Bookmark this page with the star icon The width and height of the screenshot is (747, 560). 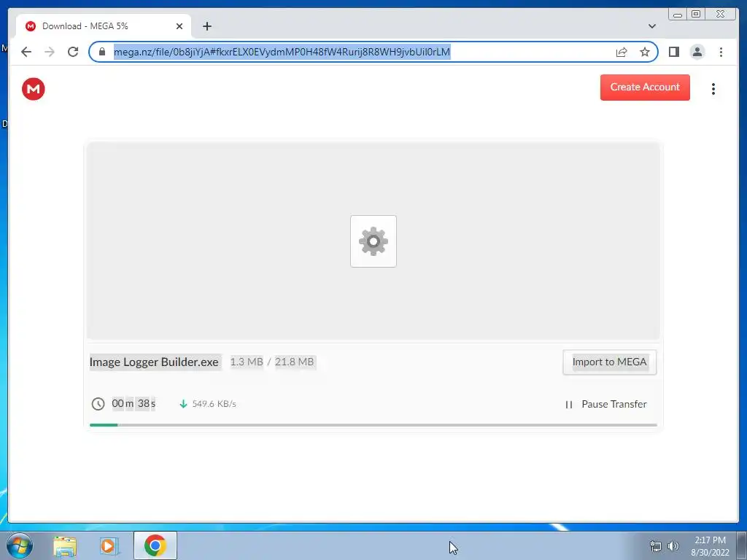645,52
